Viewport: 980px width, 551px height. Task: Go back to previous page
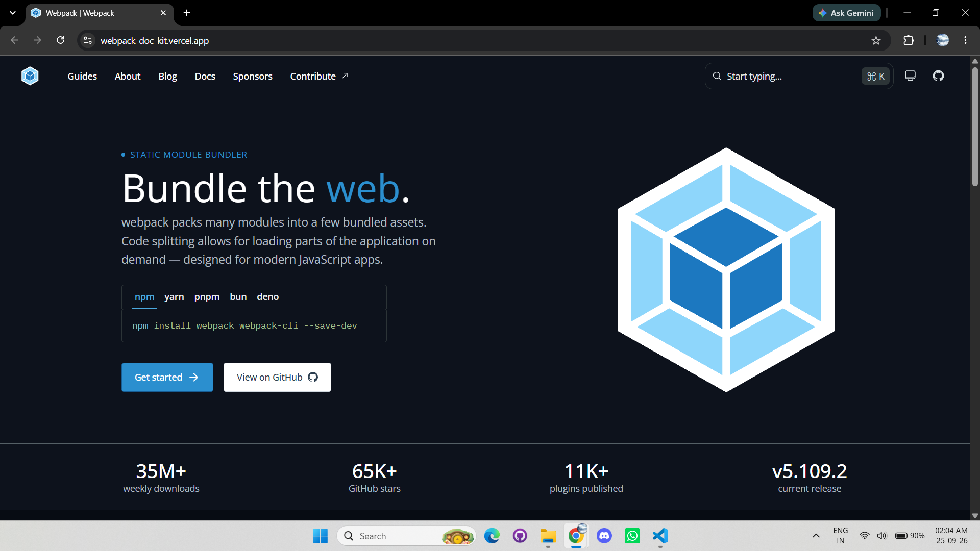(x=14, y=40)
